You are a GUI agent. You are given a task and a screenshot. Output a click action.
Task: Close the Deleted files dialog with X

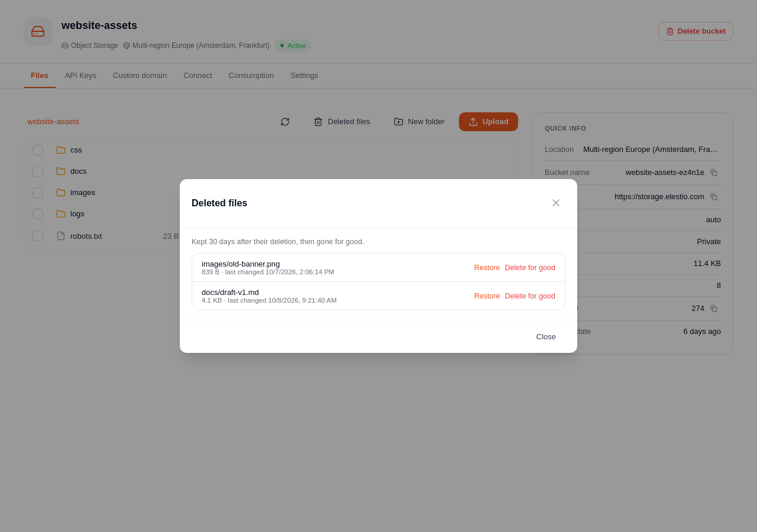pyautogui.click(x=556, y=203)
